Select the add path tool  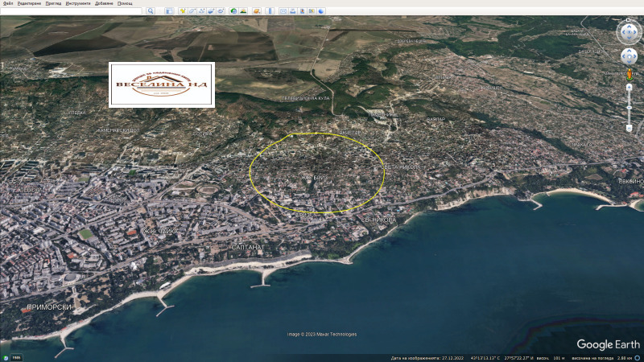pyautogui.click(x=201, y=11)
